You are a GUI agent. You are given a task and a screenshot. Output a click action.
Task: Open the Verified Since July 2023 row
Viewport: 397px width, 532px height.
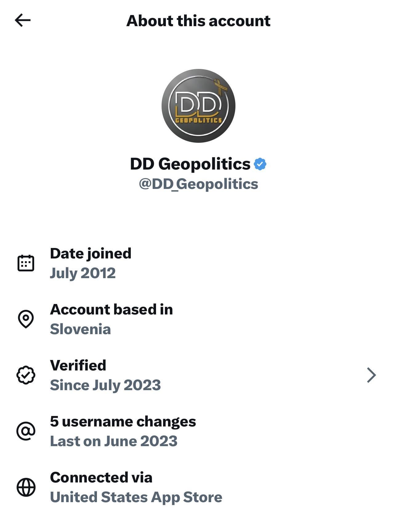198,375
